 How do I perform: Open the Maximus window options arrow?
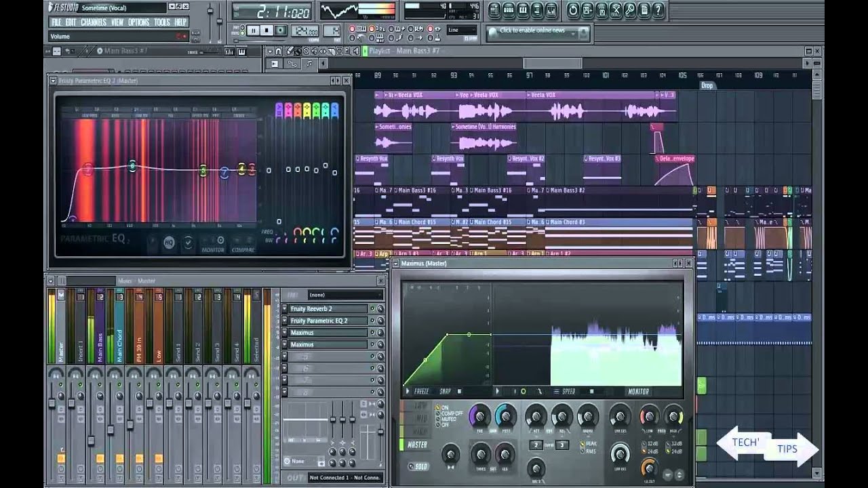397,263
